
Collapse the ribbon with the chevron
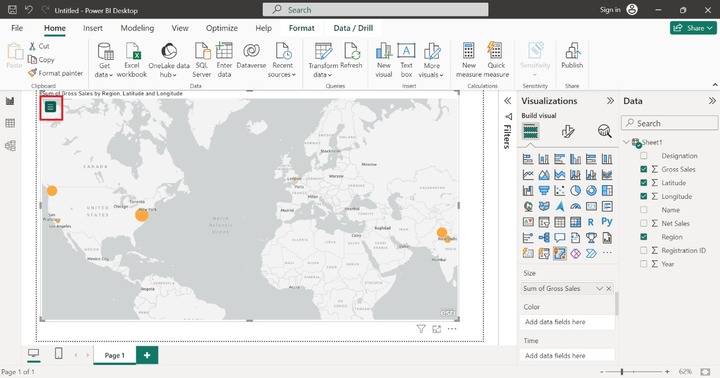pos(715,85)
